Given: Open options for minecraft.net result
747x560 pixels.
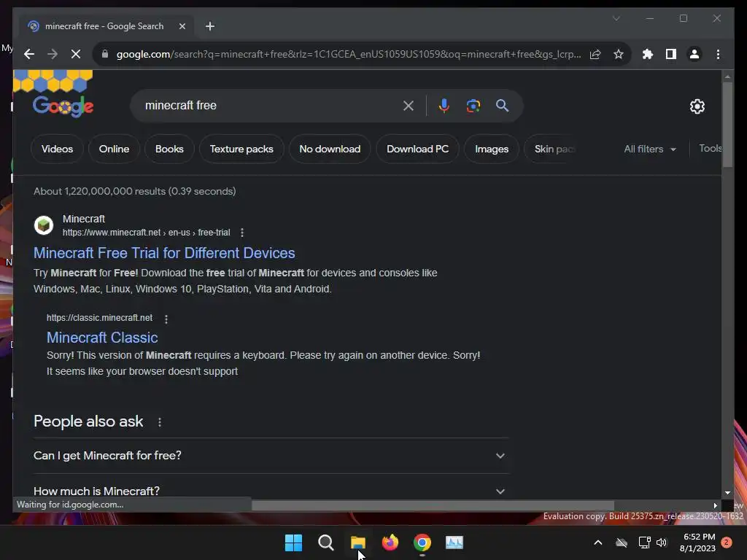Looking at the screenshot, I should (242, 233).
